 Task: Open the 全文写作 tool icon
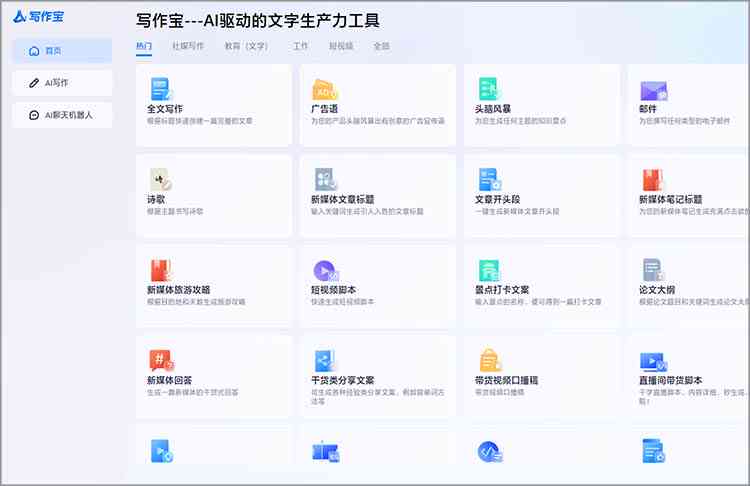coord(161,89)
